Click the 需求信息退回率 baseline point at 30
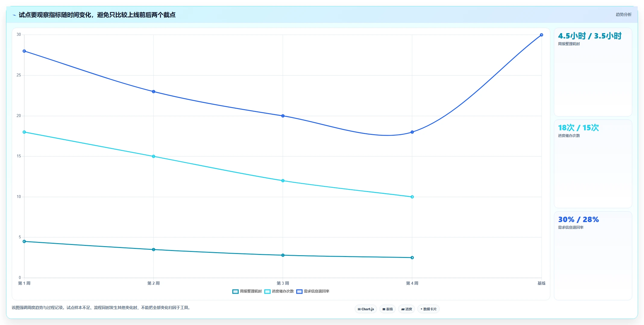Viewport: 644px width, 325px height. click(542, 35)
